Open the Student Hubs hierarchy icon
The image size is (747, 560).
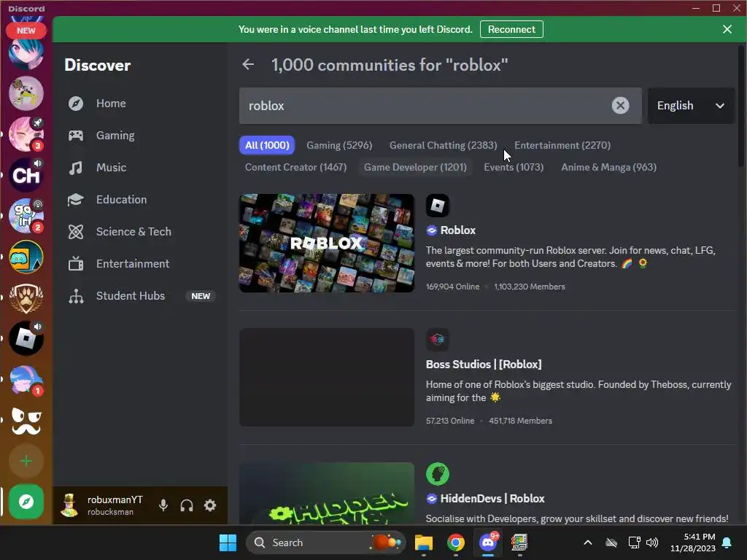76,296
